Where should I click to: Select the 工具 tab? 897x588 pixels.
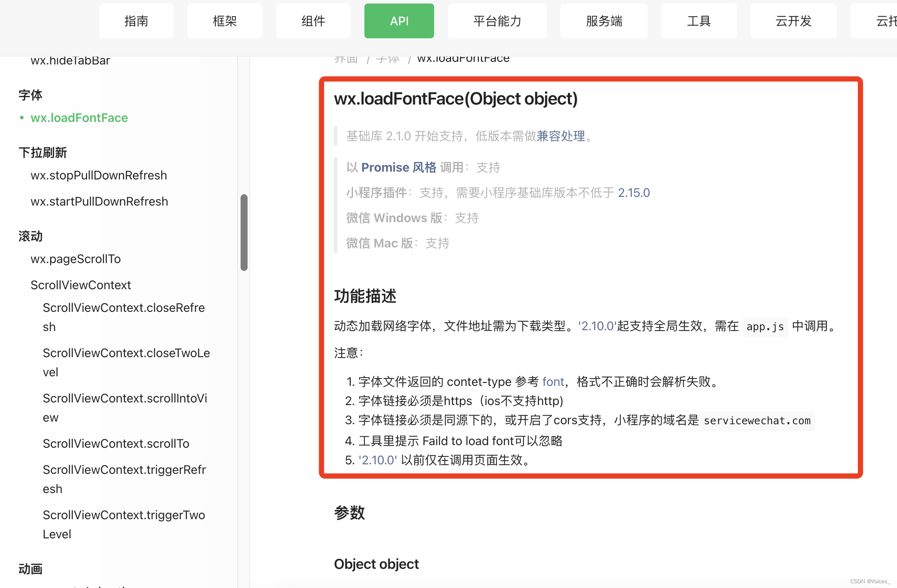coord(698,20)
